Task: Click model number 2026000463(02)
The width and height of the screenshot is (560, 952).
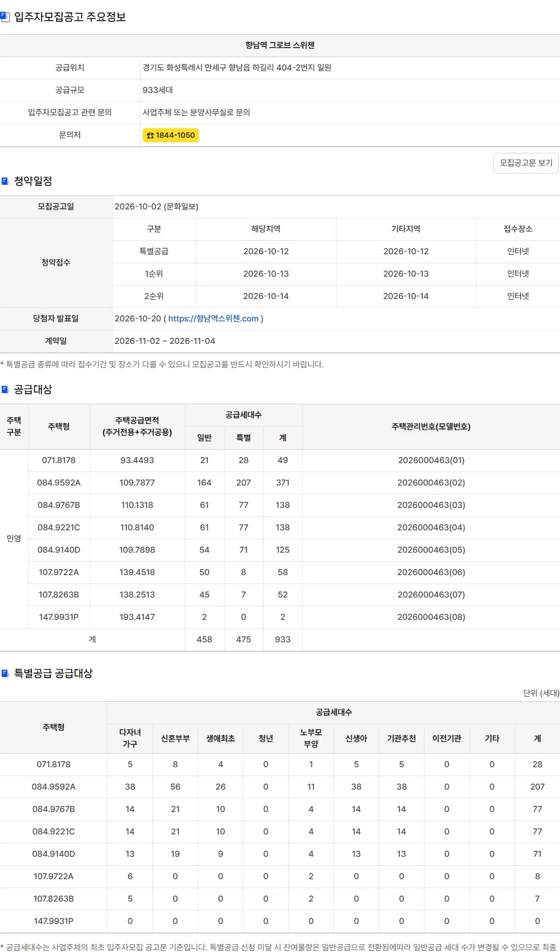Action: pyautogui.click(x=431, y=483)
